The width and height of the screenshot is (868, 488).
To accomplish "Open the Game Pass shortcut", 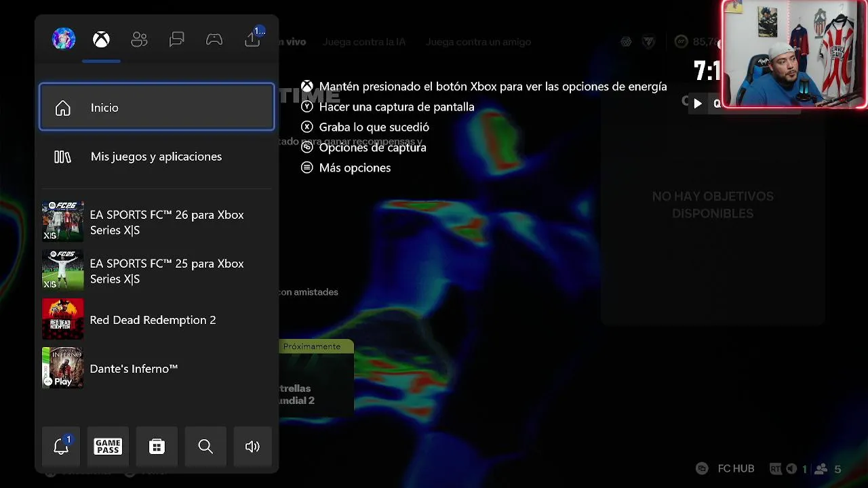I will [x=108, y=446].
